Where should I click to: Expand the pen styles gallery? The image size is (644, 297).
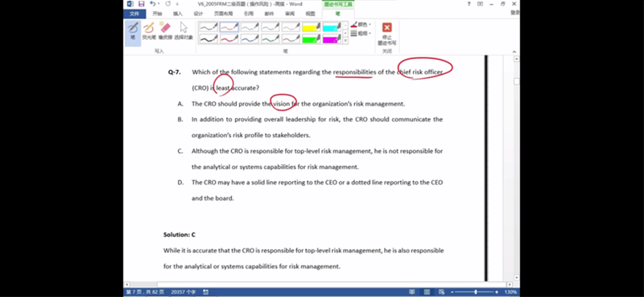[345, 41]
